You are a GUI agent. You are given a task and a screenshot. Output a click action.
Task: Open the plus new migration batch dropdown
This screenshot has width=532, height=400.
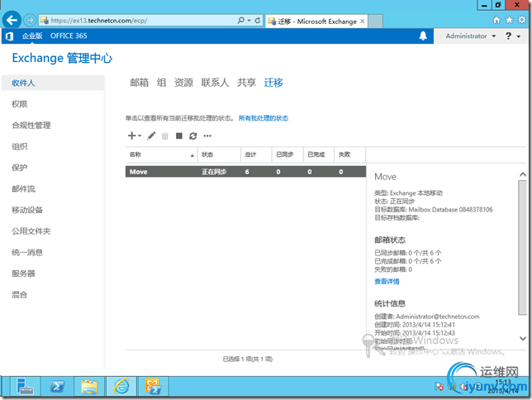(135, 136)
